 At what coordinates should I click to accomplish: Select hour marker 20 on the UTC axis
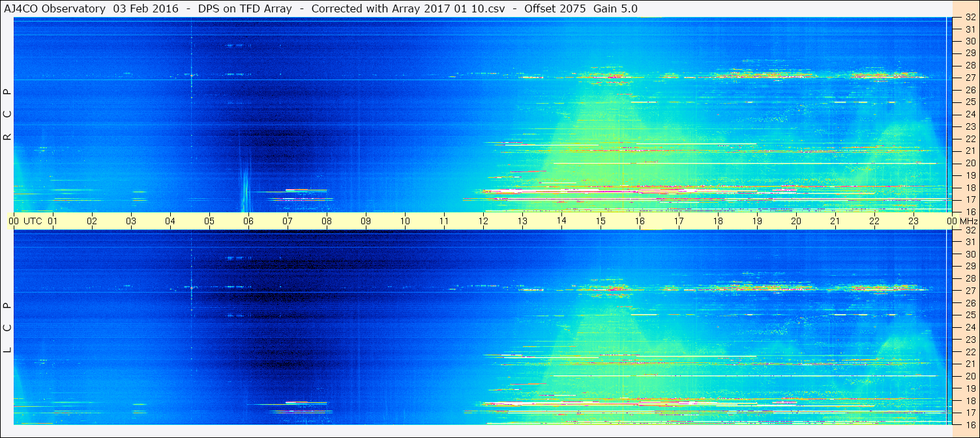point(796,221)
